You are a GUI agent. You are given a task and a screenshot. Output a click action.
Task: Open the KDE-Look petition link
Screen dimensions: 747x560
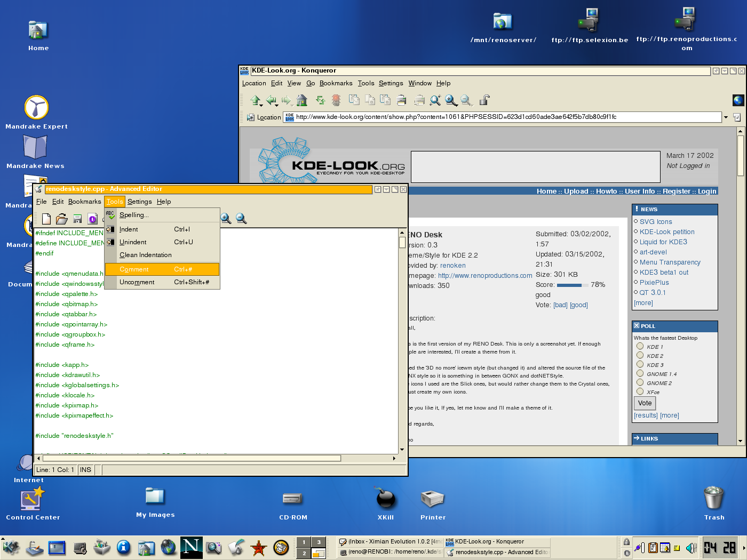point(667,232)
